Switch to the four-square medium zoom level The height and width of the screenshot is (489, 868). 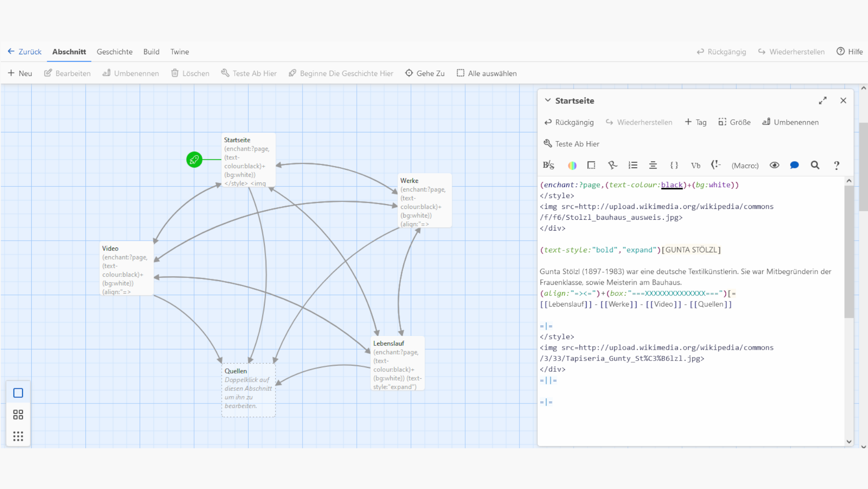pos(18,414)
